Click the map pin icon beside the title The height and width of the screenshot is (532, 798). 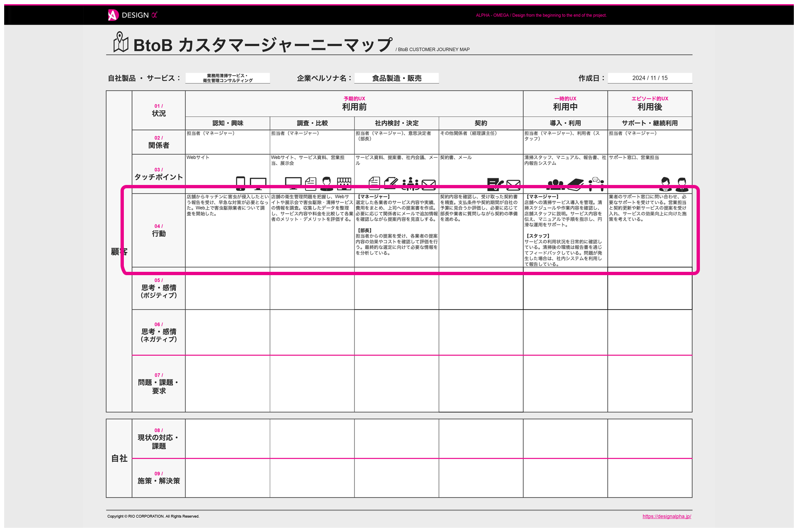(x=121, y=42)
